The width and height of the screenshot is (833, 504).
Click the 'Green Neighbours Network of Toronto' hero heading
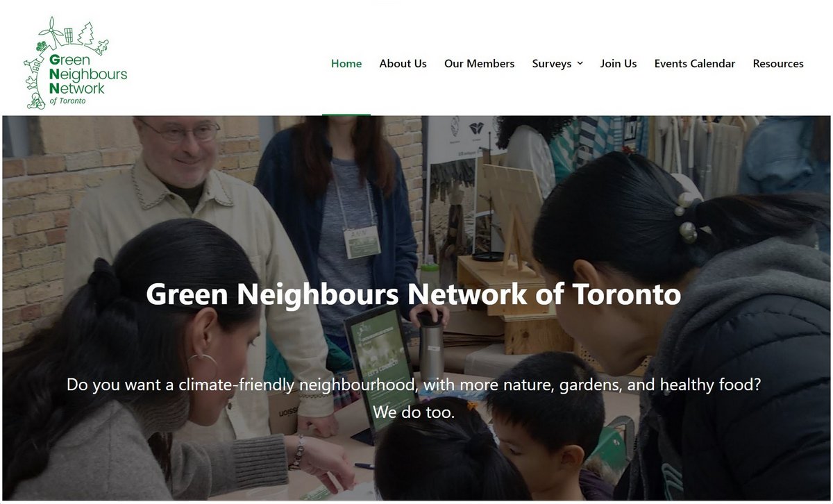(x=414, y=294)
